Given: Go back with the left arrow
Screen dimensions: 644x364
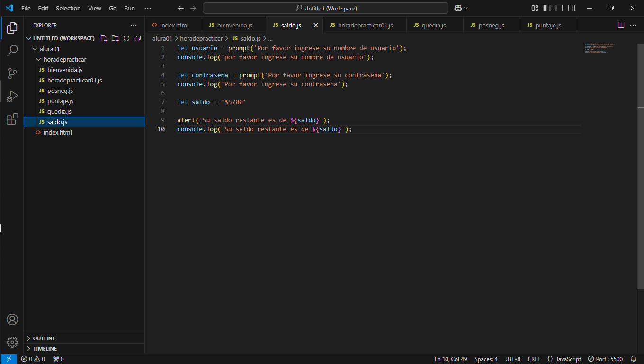Looking at the screenshot, I should tap(180, 8).
